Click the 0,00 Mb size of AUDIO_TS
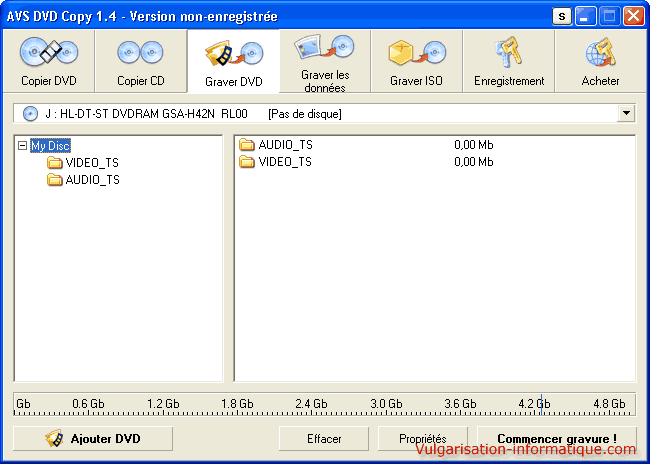Screen dimensions: 650x464 tap(474, 145)
